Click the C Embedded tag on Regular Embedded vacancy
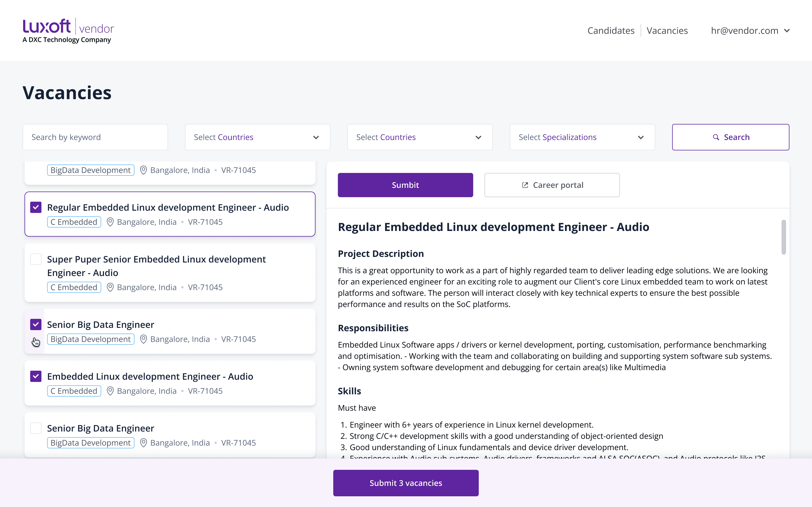812x507 pixels. 74,222
